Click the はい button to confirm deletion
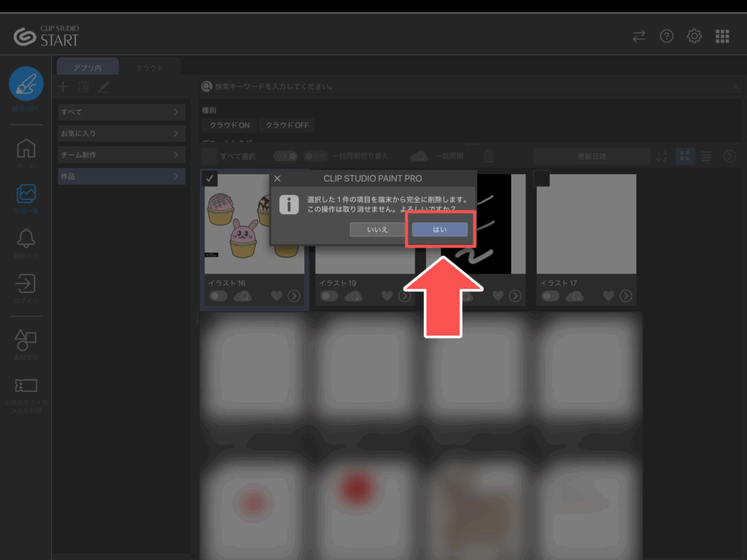 [x=439, y=229]
